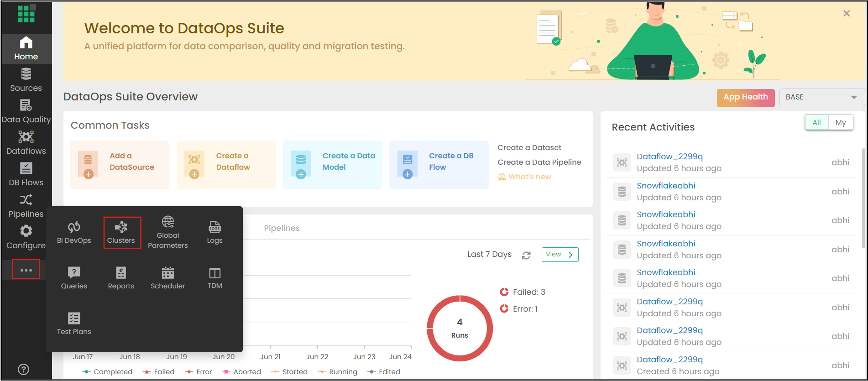Show All recent activities
The height and width of the screenshot is (381, 868).
pos(816,122)
